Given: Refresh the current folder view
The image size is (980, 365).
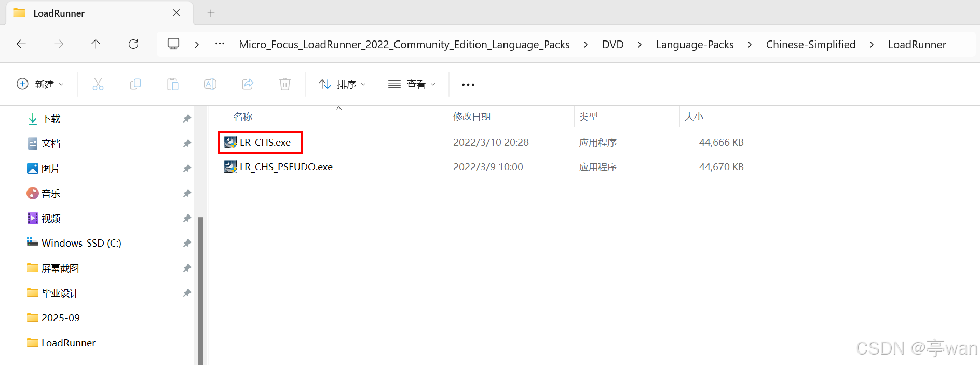Looking at the screenshot, I should (133, 44).
